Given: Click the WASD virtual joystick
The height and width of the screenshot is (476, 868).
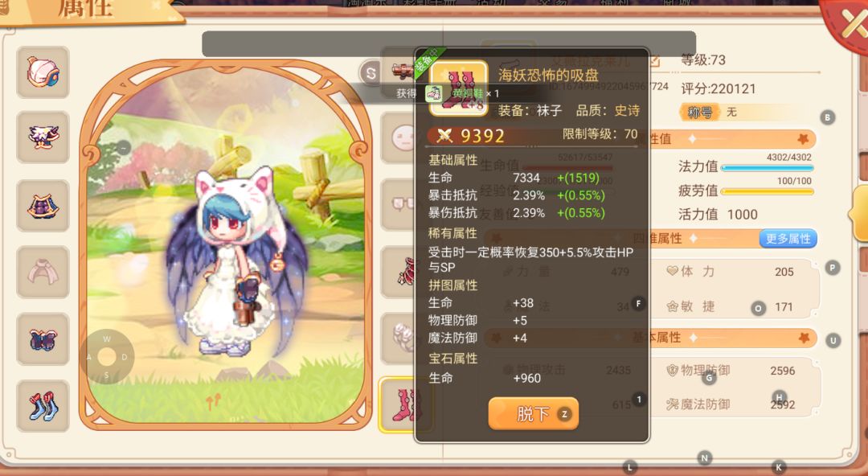Looking at the screenshot, I should pos(107,357).
